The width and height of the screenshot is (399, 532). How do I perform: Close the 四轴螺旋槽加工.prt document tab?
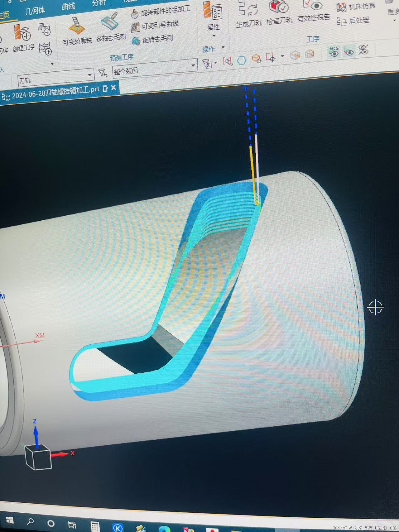(113, 88)
